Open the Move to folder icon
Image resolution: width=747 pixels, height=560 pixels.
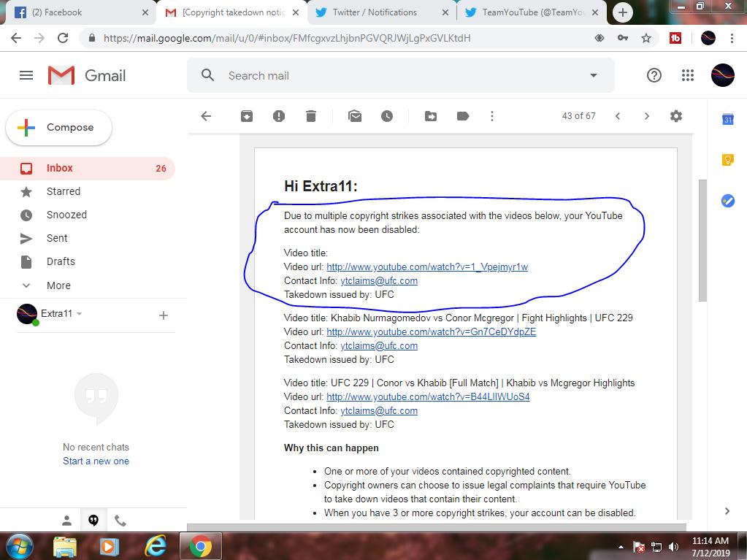[431, 116]
